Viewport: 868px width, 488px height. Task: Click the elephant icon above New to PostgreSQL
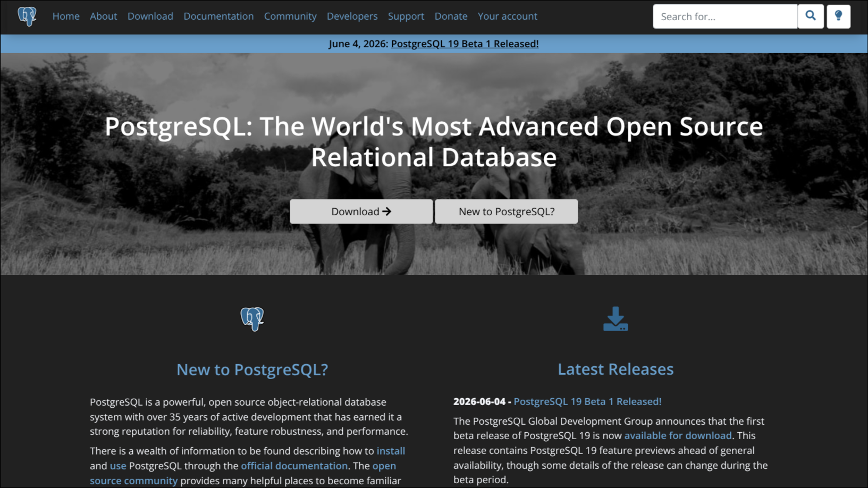[x=252, y=319]
